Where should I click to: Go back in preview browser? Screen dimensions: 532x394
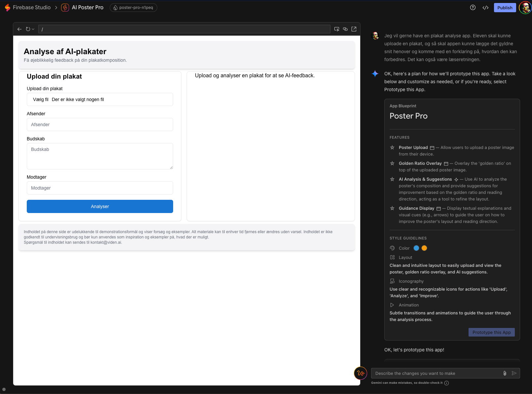pos(19,29)
